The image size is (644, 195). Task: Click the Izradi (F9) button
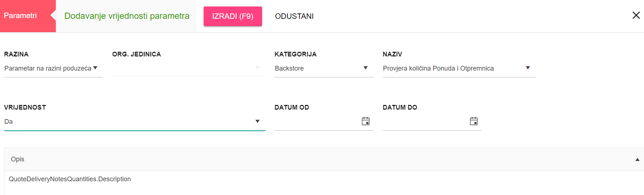click(x=233, y=16)
